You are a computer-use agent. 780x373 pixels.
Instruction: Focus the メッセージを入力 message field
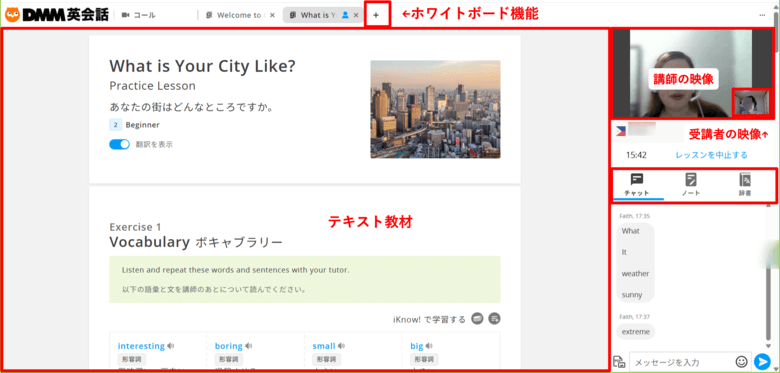tap(682, 362)
